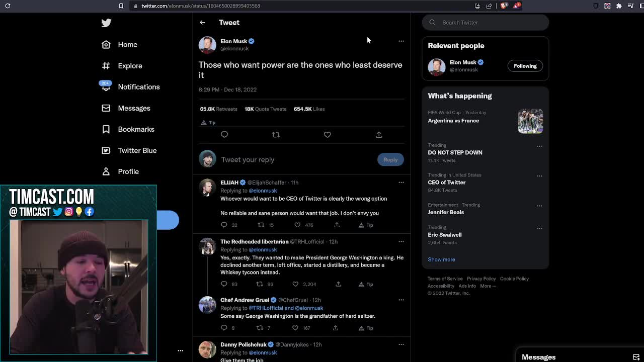Open the Privacy Policy link
This screenshot has height=362, width=644.
pos(481,279)
